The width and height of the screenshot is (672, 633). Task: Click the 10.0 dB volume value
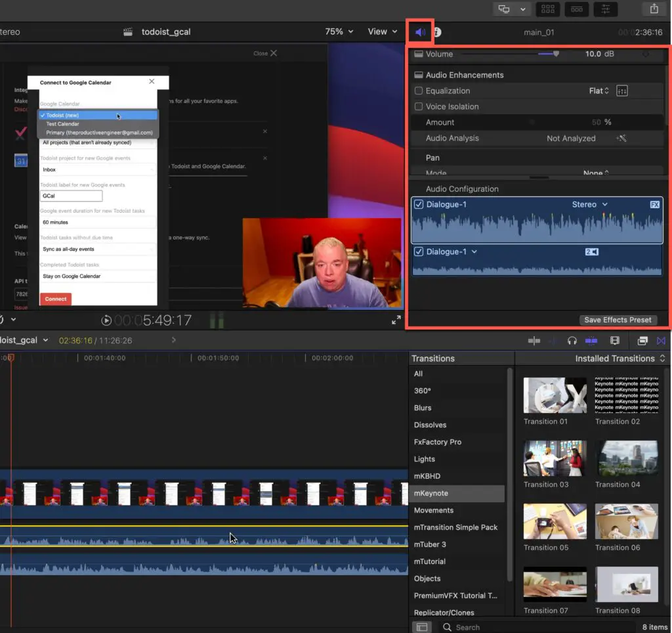coord(599,54)
